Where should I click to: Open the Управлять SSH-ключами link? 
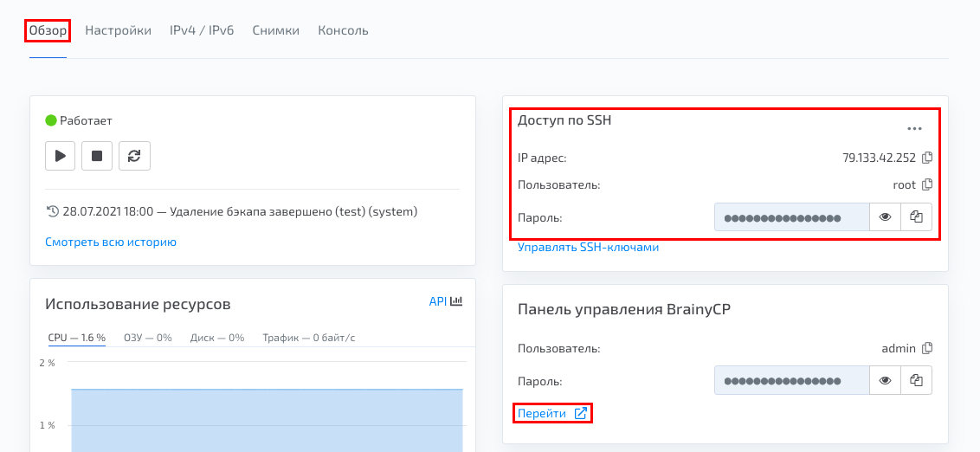588,248
